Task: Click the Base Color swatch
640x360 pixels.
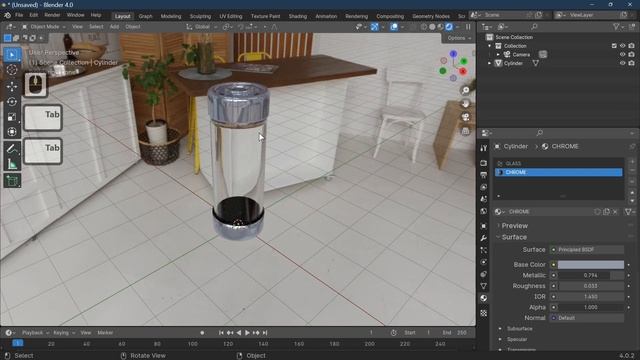Action: 591,264
